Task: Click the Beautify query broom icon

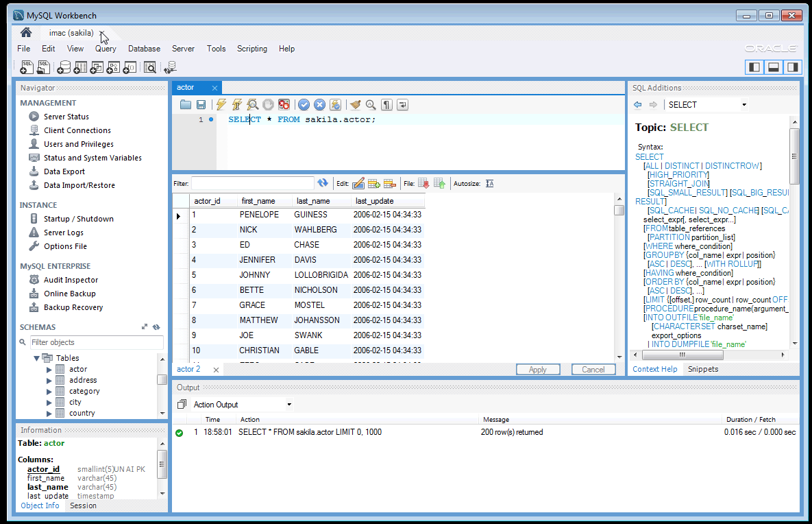Action: point(354,105)
